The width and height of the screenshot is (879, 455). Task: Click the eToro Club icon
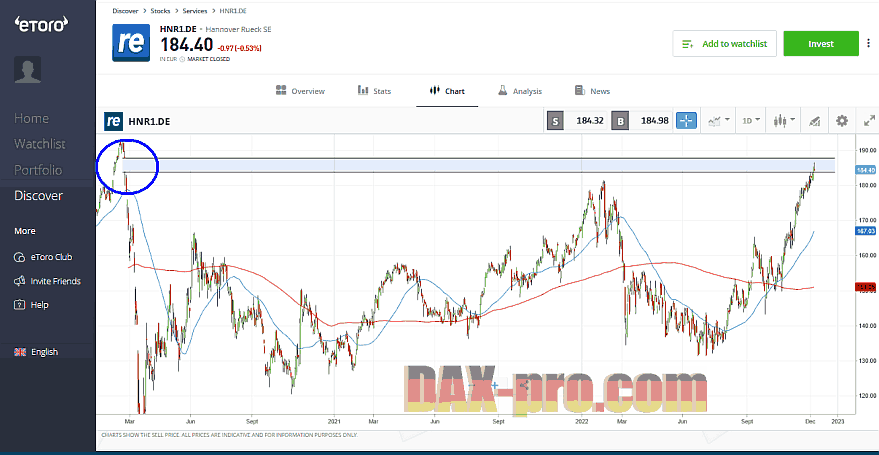20,257
